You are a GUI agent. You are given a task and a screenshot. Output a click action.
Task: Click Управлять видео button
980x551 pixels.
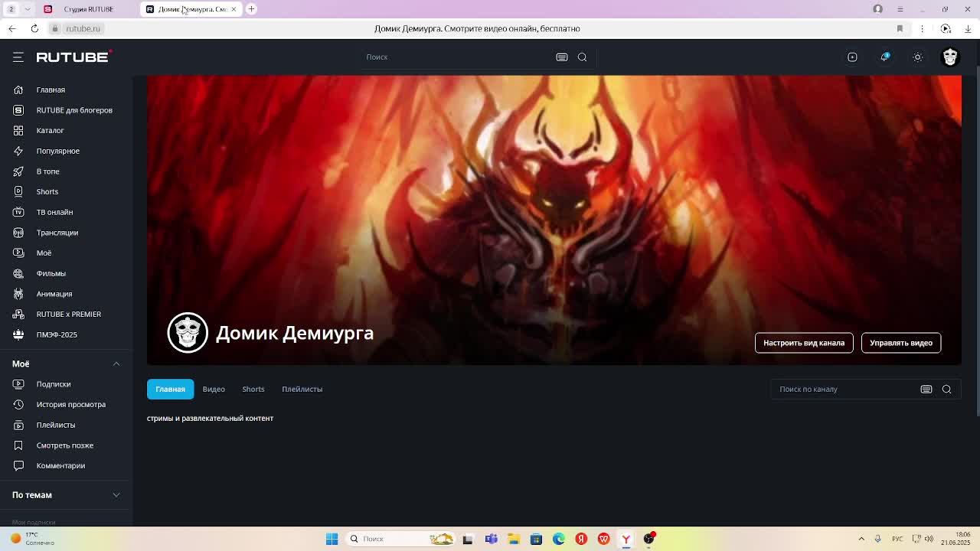[x=901, y=343]
